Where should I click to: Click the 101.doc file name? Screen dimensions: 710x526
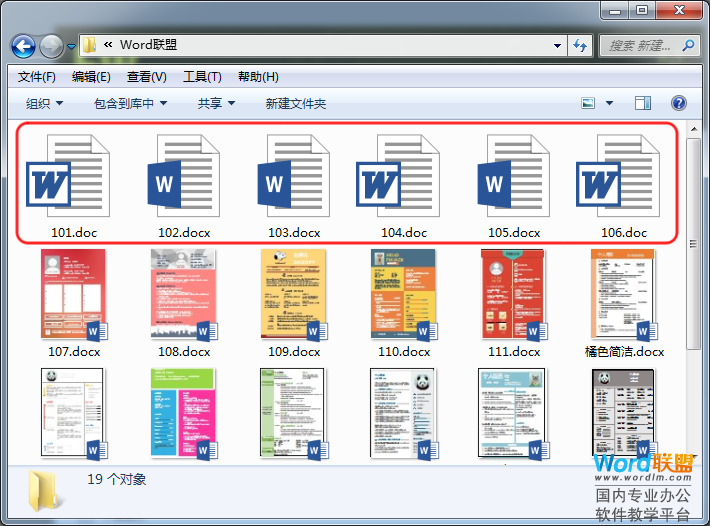(x=74, y=233)
